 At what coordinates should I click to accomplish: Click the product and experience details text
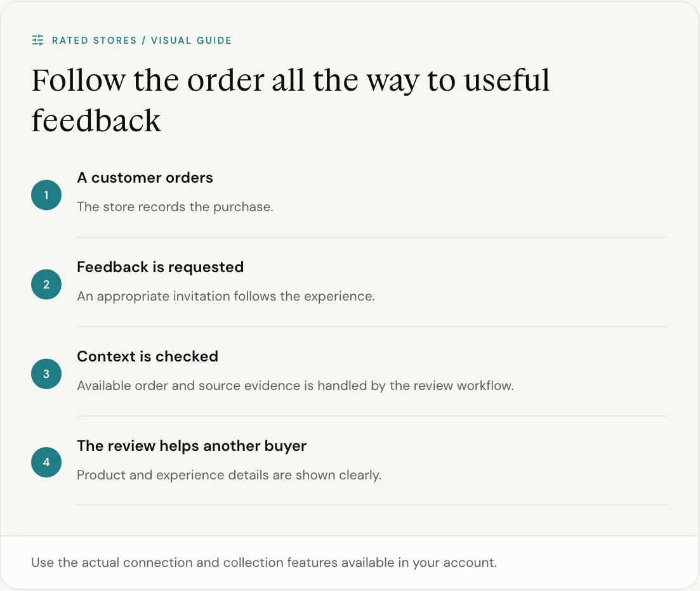point(229,475)
